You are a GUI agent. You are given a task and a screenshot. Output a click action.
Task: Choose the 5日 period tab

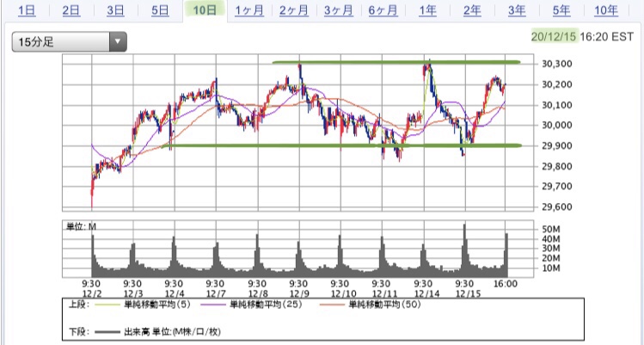click(160, 10)
